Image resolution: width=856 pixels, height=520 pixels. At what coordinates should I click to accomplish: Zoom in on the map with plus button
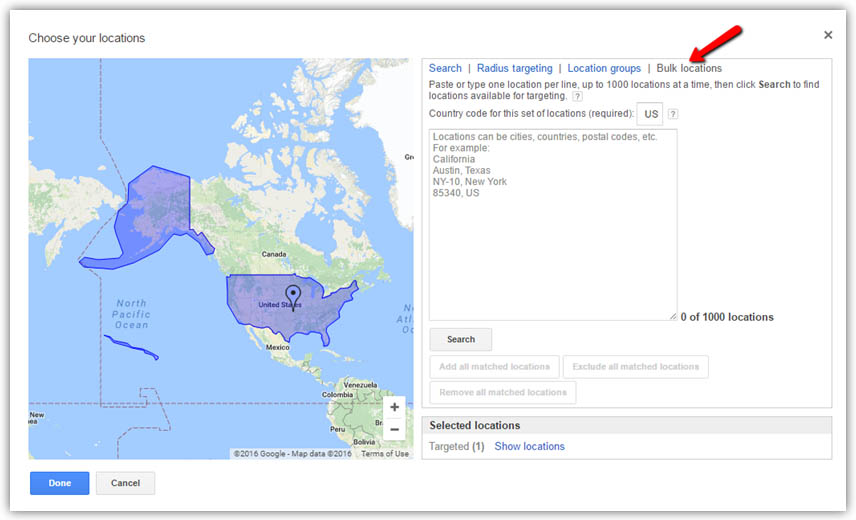pyautogui.click(x=394, y=407)
